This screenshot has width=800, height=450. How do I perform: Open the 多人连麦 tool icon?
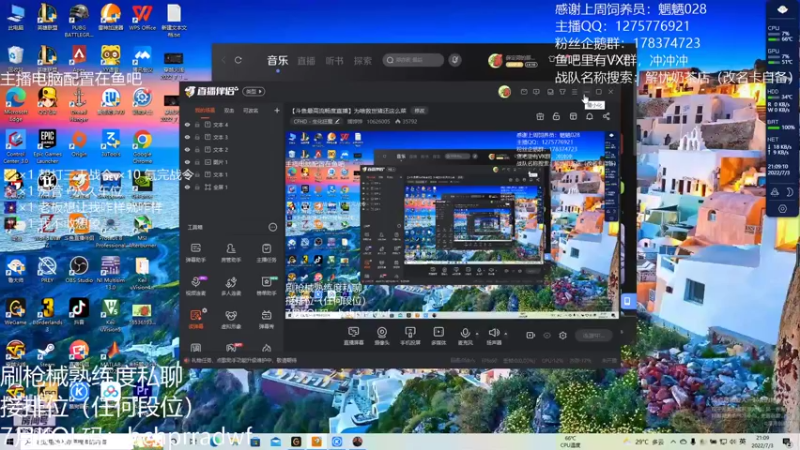click(231, 286)
